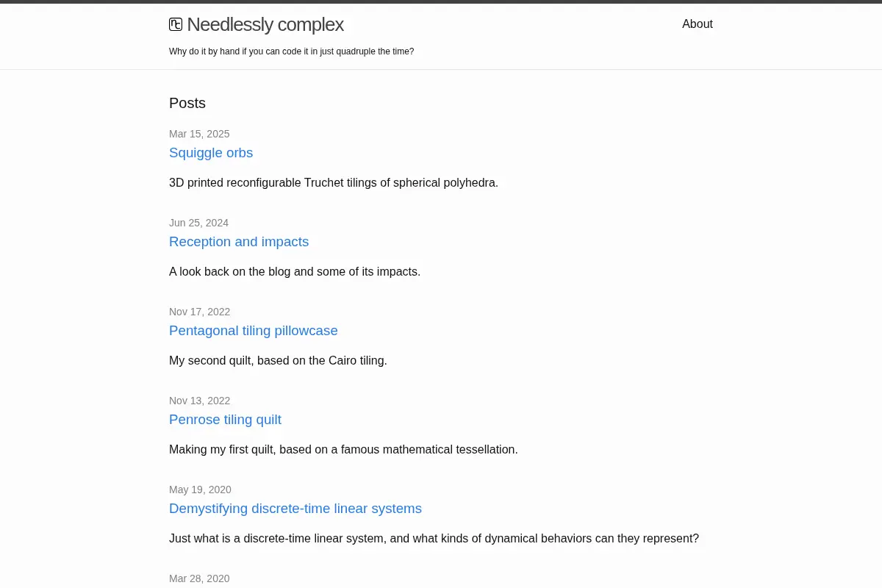Open the Pentagonal tiling pillowcase post

point(254,331)
